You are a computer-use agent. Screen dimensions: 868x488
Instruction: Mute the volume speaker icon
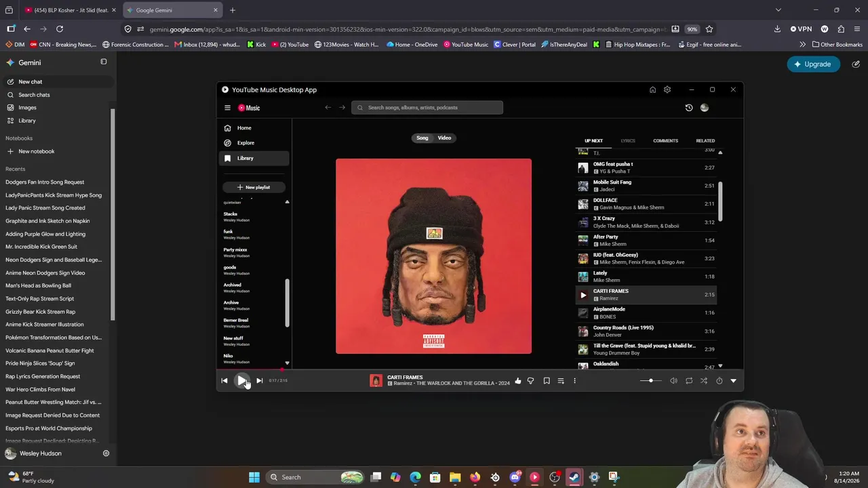tap(673, 381)
